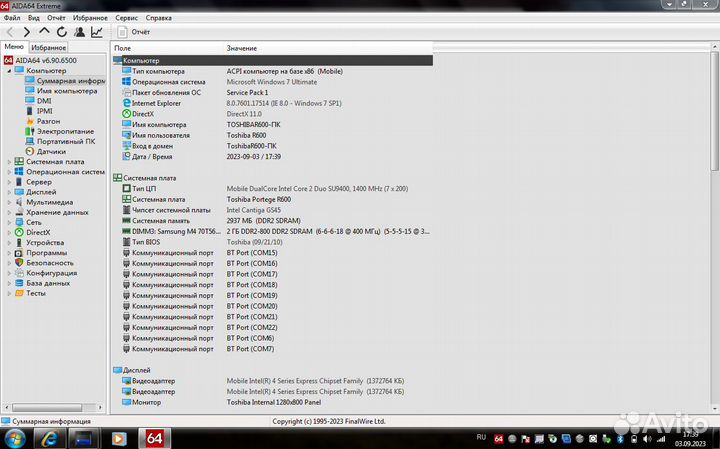
Task: Click the База данных tree icon
Action: (19, 283)
